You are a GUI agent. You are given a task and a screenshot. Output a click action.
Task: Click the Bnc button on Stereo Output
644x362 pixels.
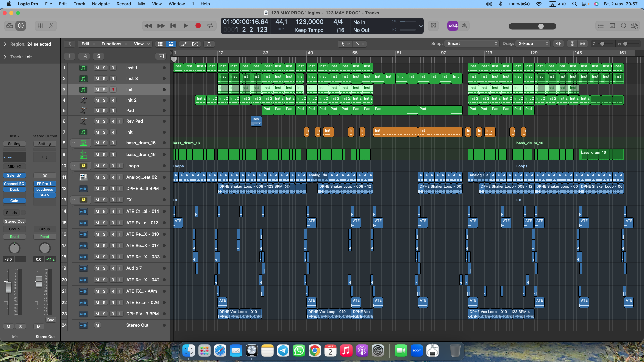tap(50, 320)
